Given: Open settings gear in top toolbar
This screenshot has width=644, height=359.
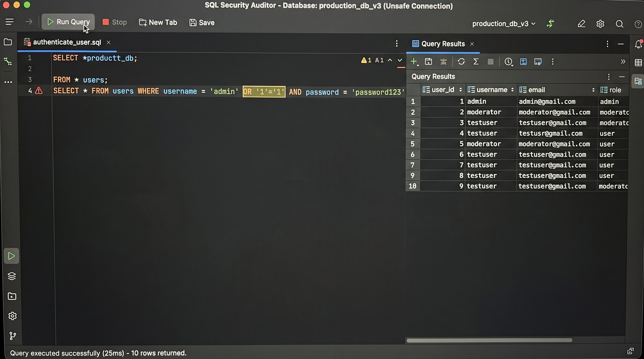Looking at the screenshot, I should pyautogui.click(x=600, y=24).
